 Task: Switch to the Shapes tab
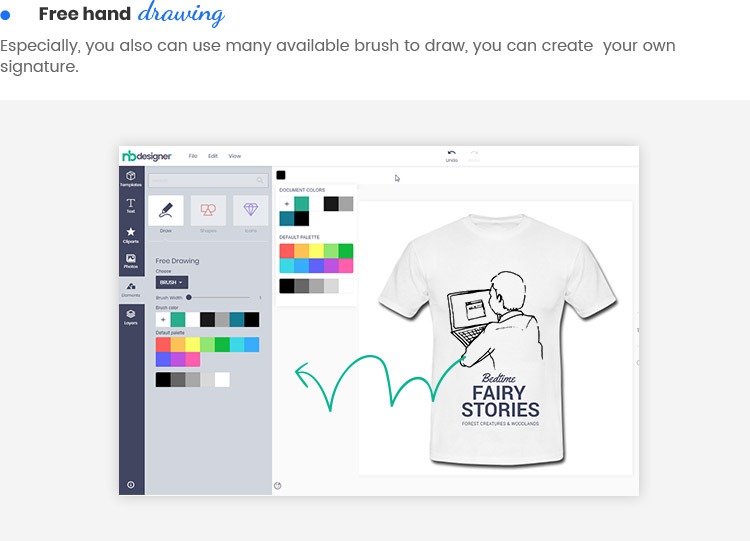(x=208, y=210)
